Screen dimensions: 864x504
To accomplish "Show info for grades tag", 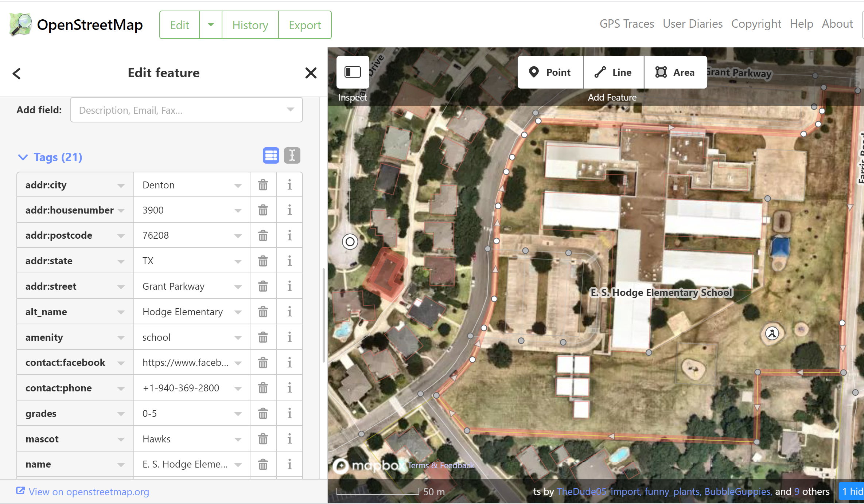I will pyautogui.click(x=289, y=414).
